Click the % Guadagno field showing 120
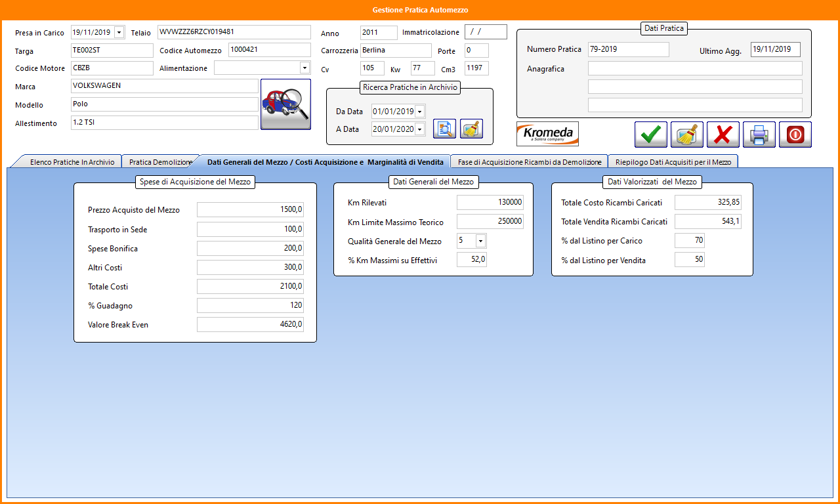 (250, 306)
